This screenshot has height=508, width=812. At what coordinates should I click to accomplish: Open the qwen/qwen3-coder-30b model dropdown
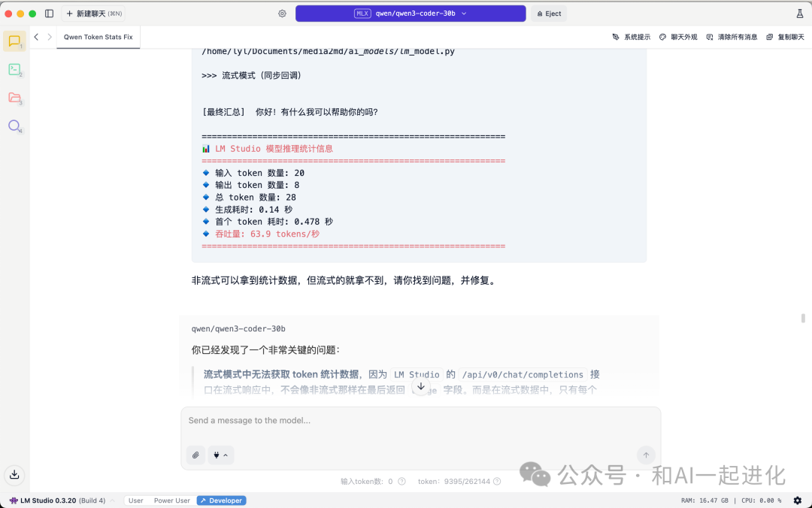[410, 13]
